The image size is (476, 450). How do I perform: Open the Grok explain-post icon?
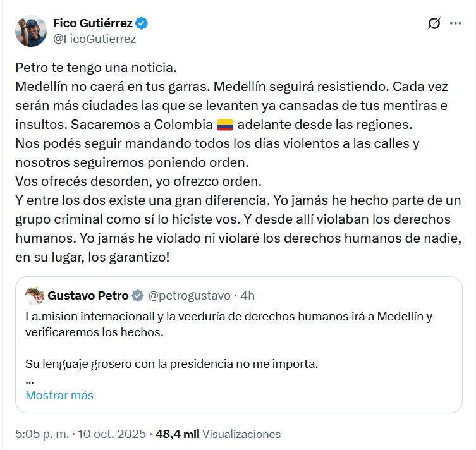(x=434, y=24)
